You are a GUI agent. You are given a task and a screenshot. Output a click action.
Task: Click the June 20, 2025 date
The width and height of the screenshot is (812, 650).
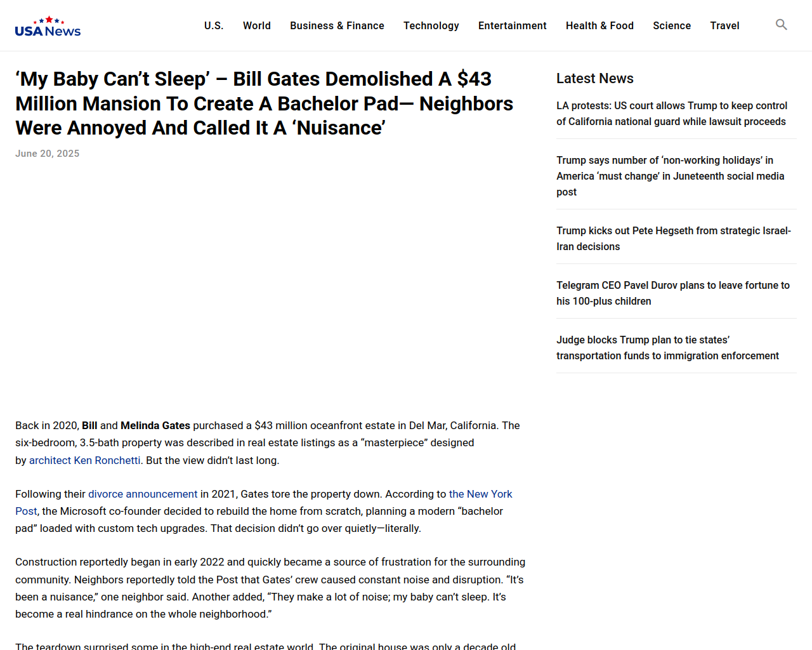point(48,154)
